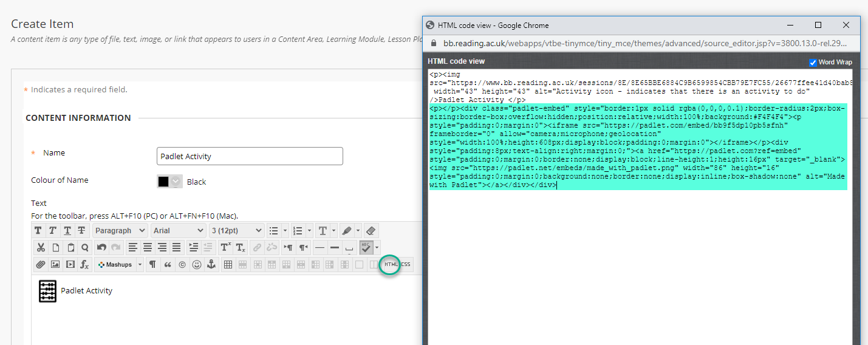Toggle bold formatting in the editor toolbar
The image size is (868, 345).
(x=38, y=231)
